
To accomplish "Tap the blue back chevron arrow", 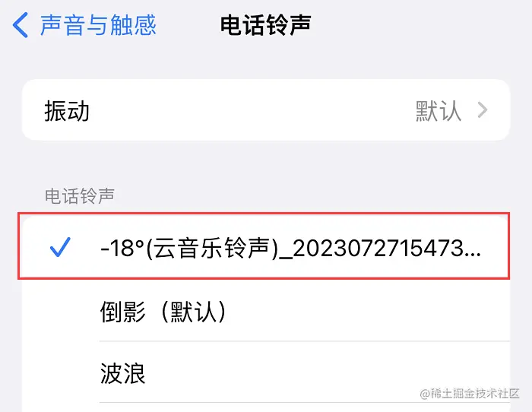I will tap(21, 25).
